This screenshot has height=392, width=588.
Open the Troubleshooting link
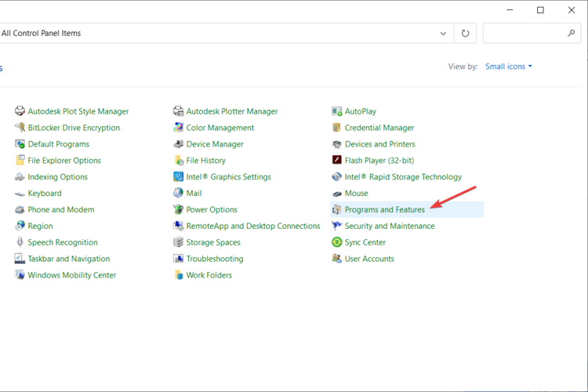tap(215, 259)
